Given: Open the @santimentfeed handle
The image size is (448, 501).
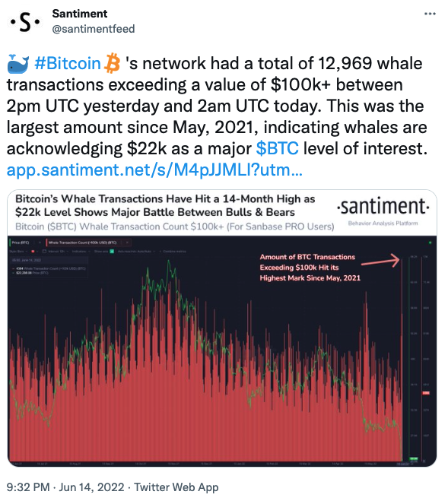Looking at the screenshot, I should pyautogui.click(x=94, y=29).
